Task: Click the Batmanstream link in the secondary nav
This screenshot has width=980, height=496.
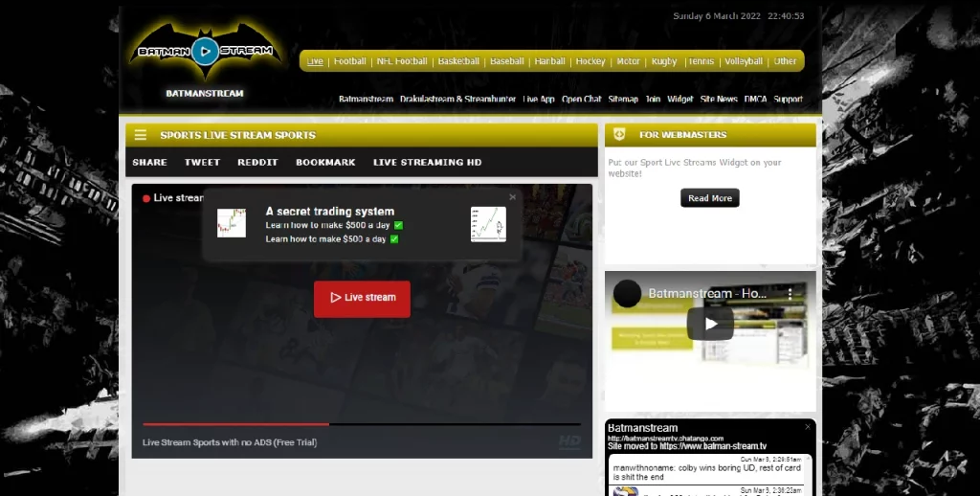Action: tap(366, 99)
